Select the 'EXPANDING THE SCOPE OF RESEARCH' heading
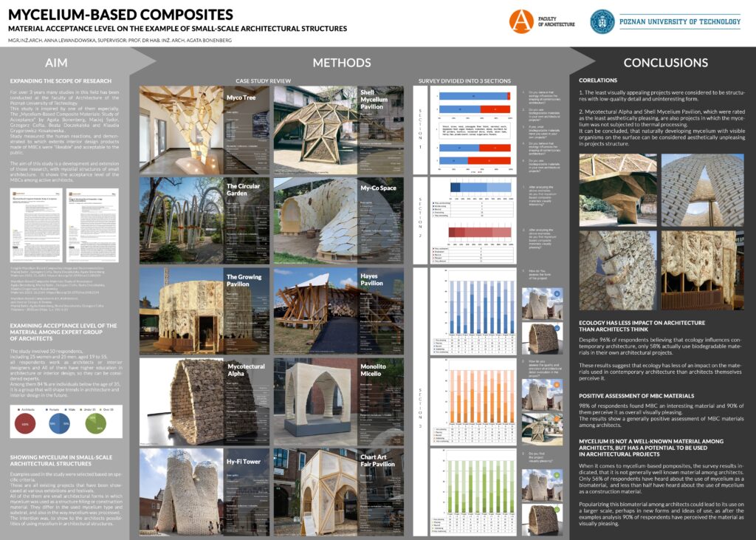This screenshot has height=540, width=756. pos(61,81)
